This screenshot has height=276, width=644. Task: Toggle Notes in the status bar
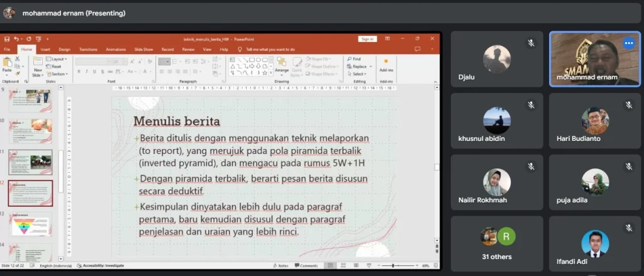click(x=281, y=266)
